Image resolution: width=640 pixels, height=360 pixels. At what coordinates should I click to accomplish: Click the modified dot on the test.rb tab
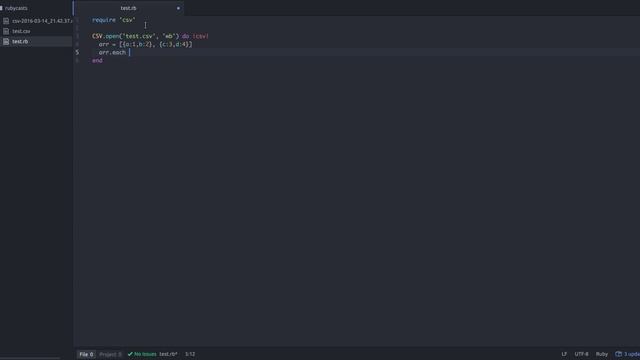point(178,8)
